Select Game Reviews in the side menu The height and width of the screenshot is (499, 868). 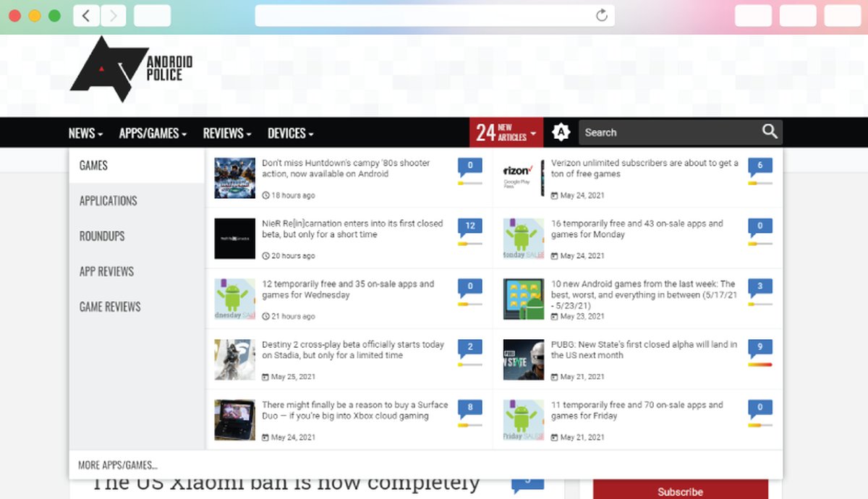[110, 307]
